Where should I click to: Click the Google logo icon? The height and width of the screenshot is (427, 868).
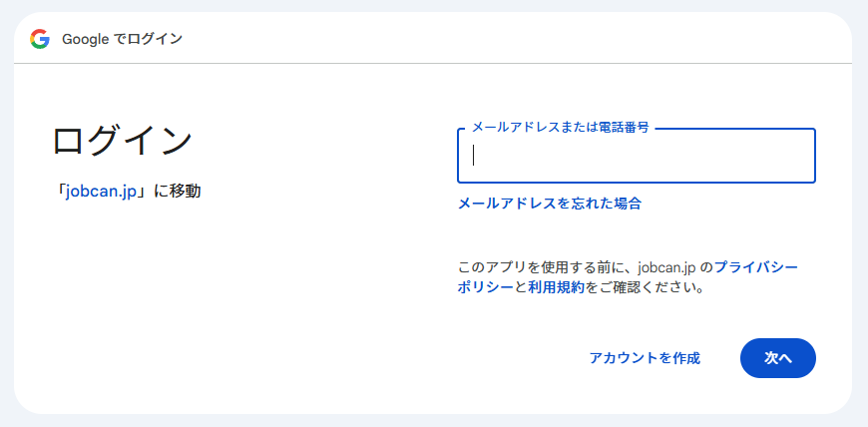pos(40,39)
